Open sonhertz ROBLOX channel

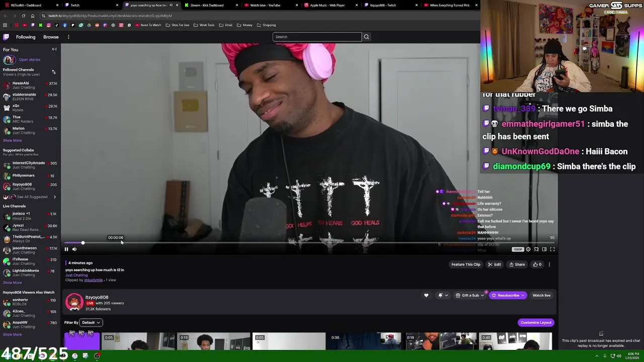[x=30, y=302]
